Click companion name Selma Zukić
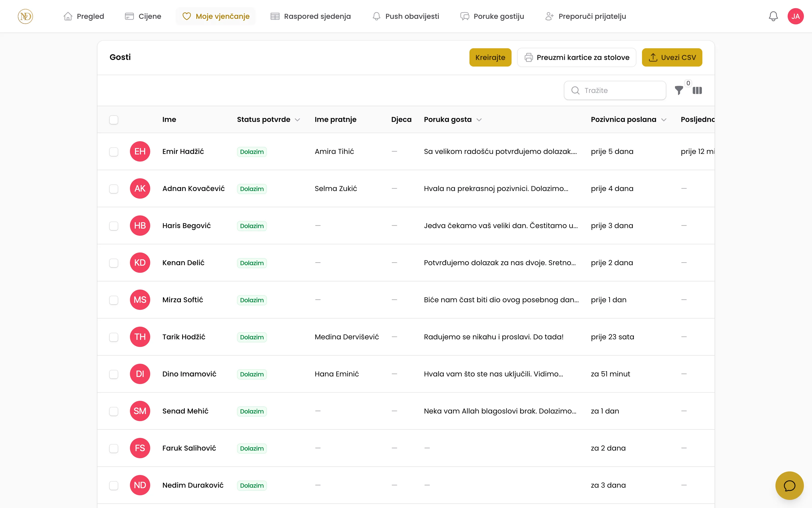The width and height of the screenshot is (812, 508). (x=336, y=188)
